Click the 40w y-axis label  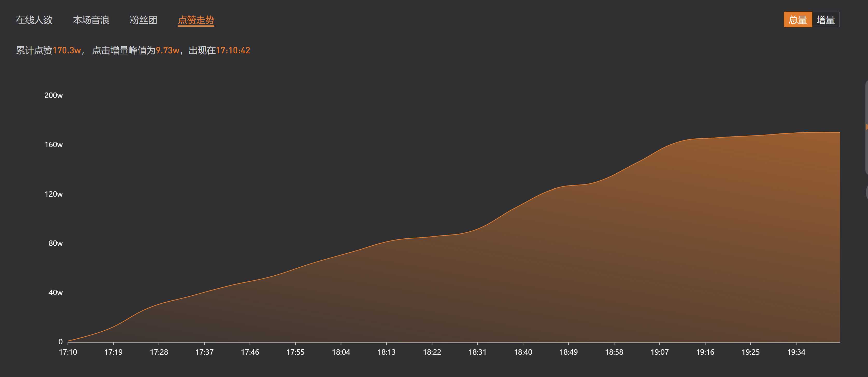click(x=56, y=293)
